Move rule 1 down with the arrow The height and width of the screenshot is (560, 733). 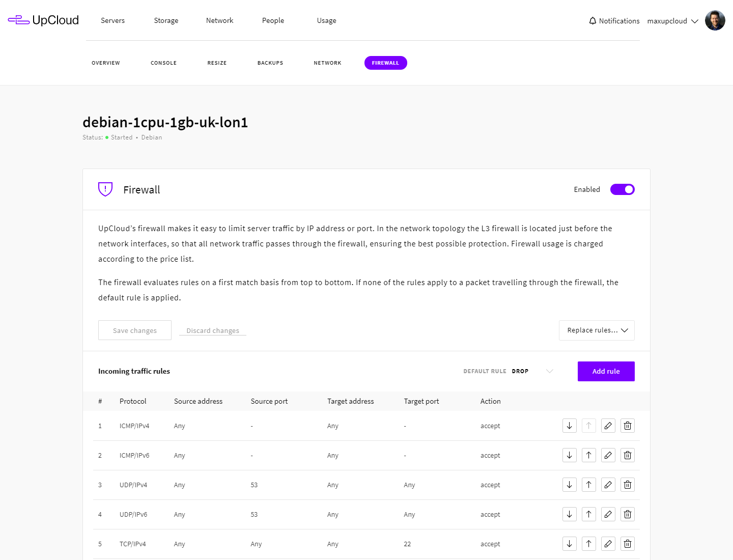[569, 426]
